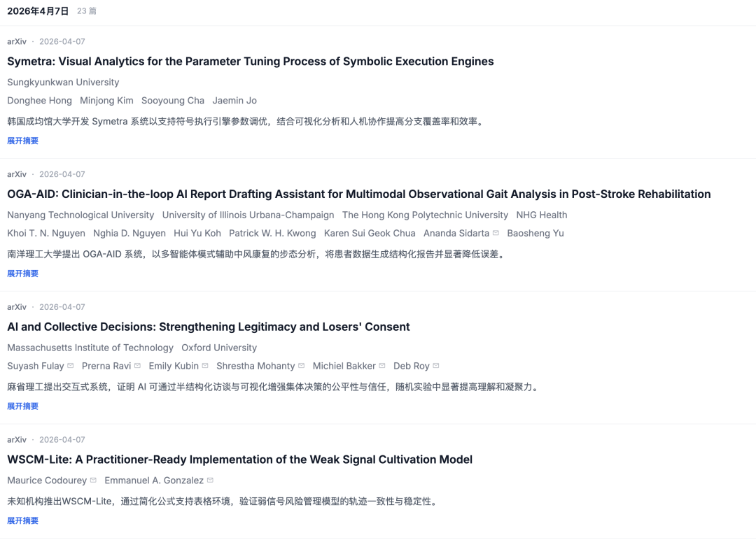
Task: Click the mail icon beside Shrestha Mohanty
Action: (301, 366)
